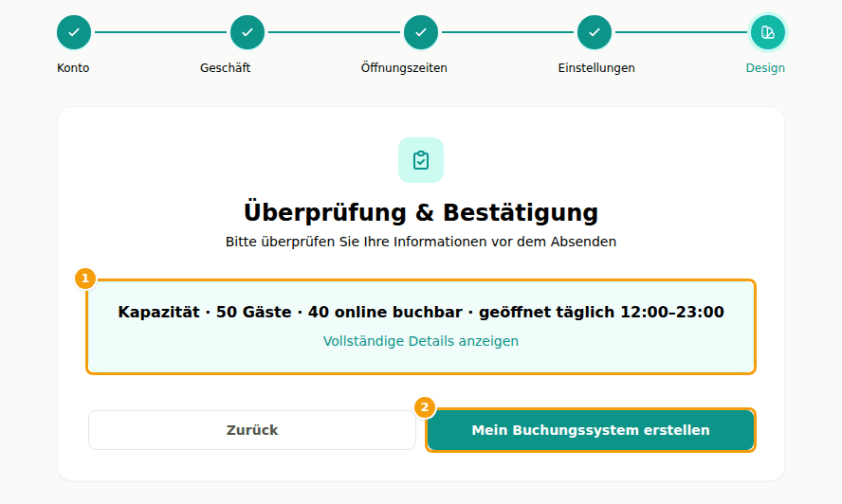Go to the Öffnungszeiten step label
The image size is (842, 504).
click(404, 68)
